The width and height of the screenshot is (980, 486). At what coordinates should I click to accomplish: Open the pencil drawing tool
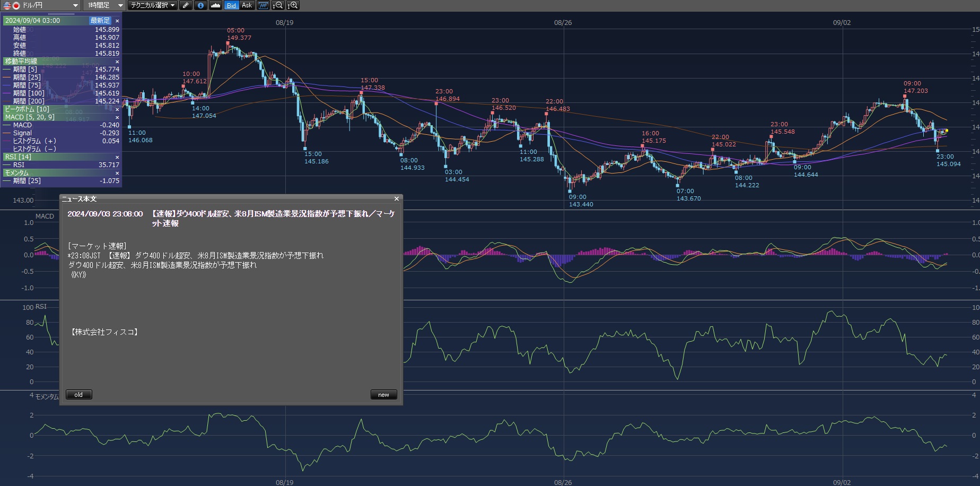tap(186, 5)
